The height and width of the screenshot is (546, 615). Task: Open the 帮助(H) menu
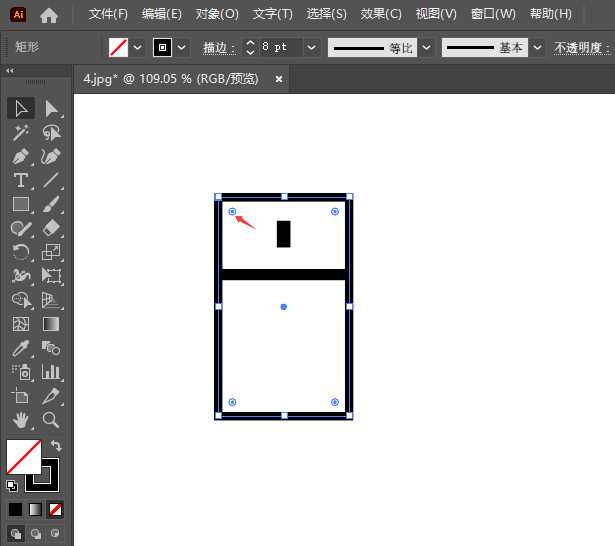click(x=551, y=15)
